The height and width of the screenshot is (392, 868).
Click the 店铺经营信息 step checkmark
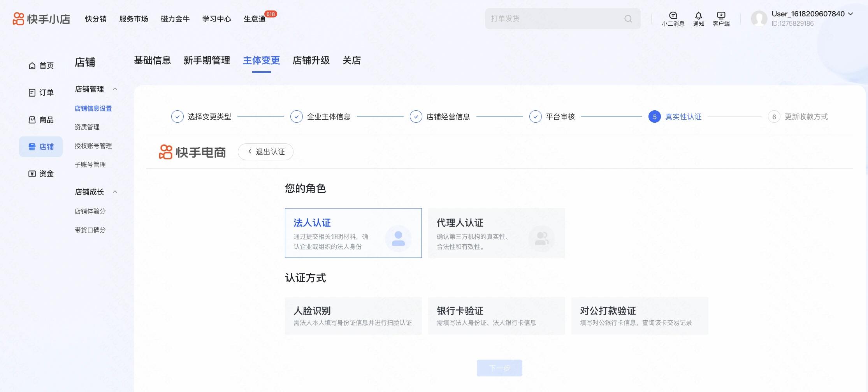click(416, 117)
